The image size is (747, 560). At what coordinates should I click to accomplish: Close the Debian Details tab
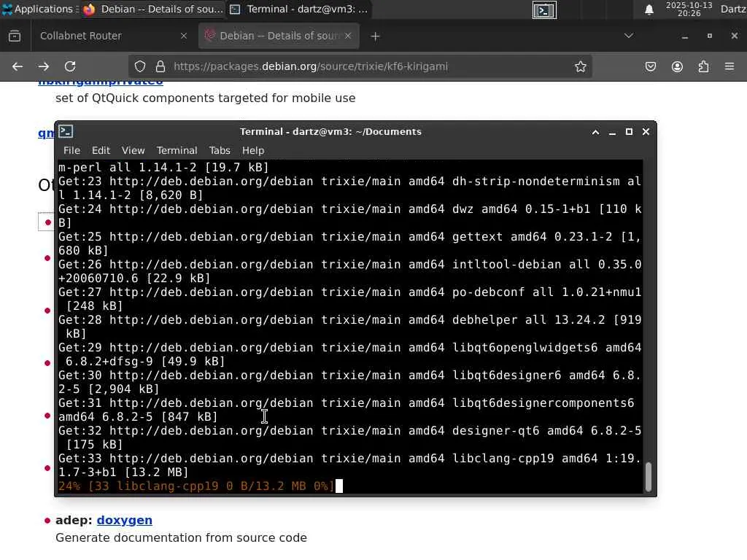(348, 36)
